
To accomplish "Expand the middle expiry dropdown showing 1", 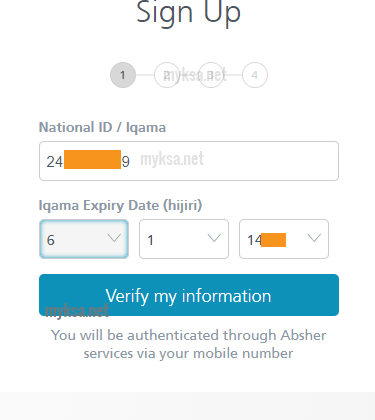I will [x=184, y=239].
